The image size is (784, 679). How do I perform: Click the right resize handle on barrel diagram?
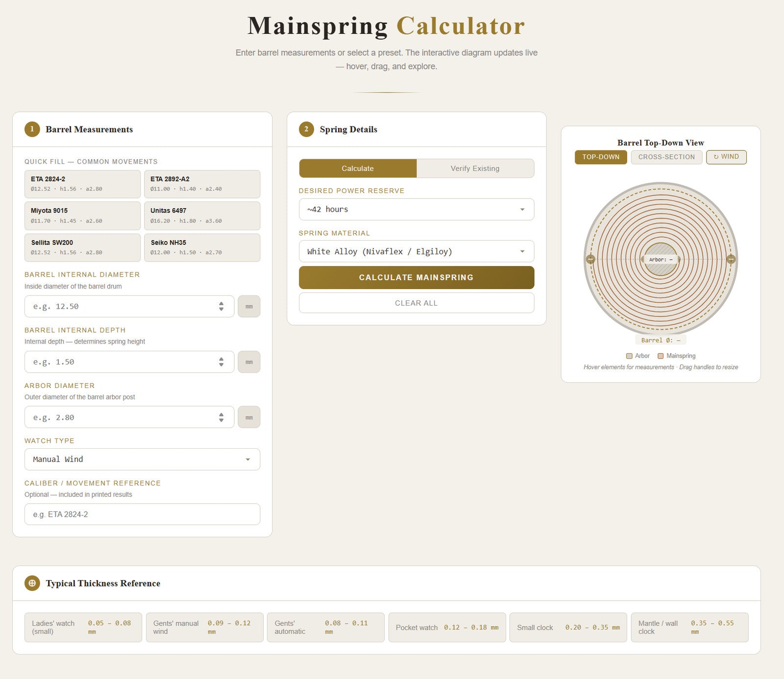tap(731, 259)
